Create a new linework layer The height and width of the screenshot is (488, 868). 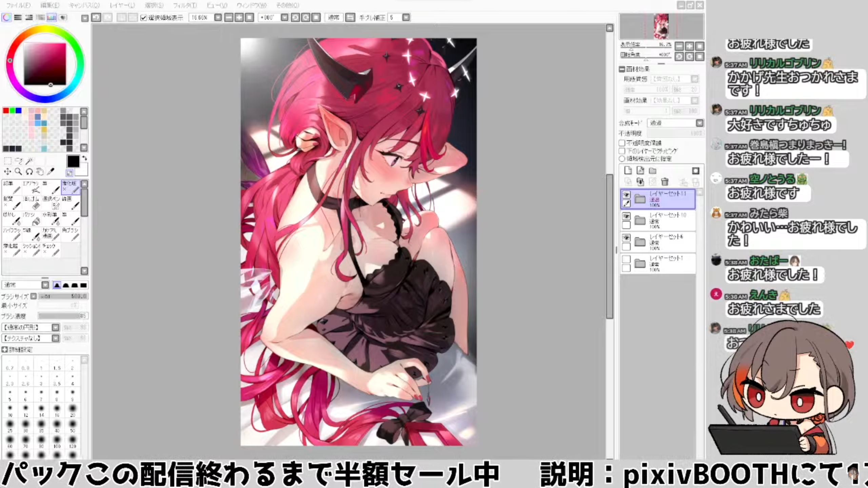pos(640,170)
